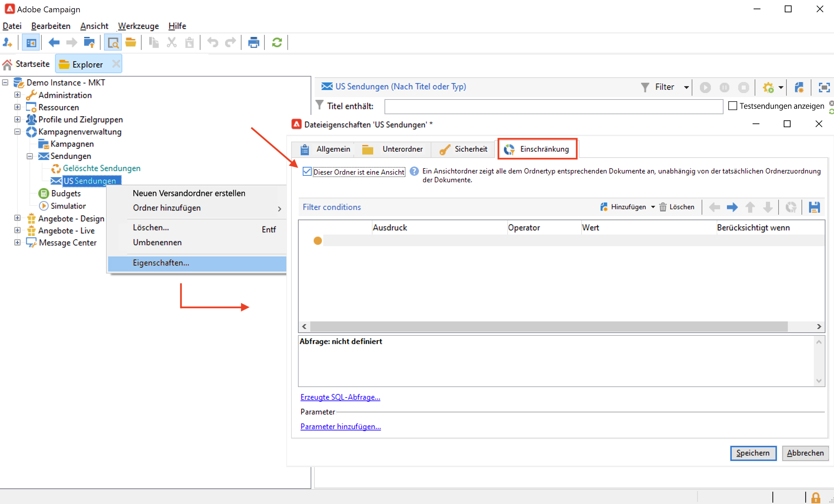Click the folder open icon in main toolbar
Image resolution: width=834 pixels, height=504 pixels.
tap(130, 43)
